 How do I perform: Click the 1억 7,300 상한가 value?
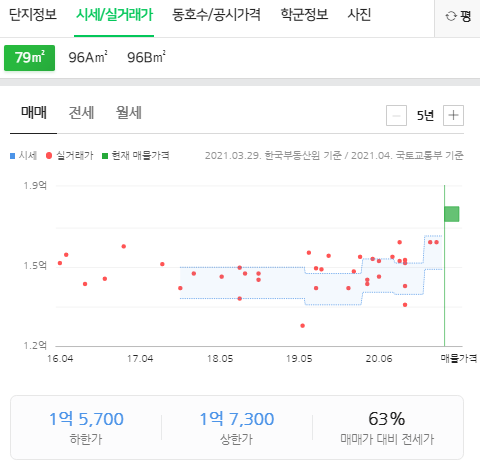tap(237, 419)
